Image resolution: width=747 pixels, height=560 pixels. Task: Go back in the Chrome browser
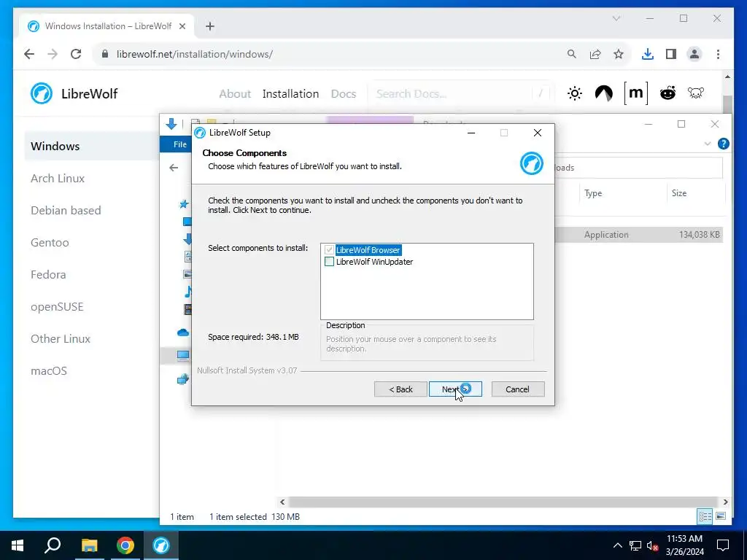point(29,54)
